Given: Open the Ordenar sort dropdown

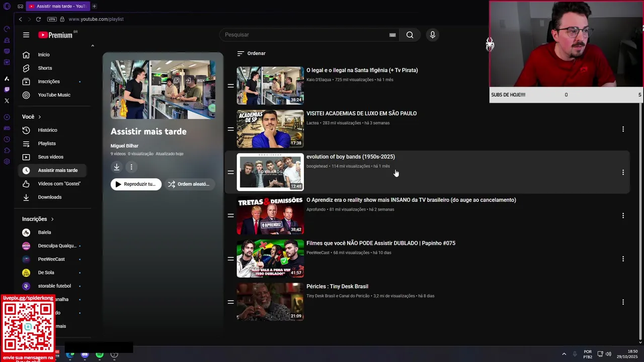Looking at the screenshot, I should tap(251, 53).
